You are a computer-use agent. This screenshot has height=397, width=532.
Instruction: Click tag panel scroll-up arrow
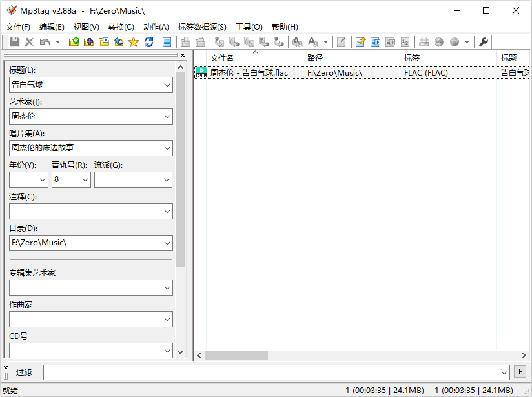click(181, 67)
